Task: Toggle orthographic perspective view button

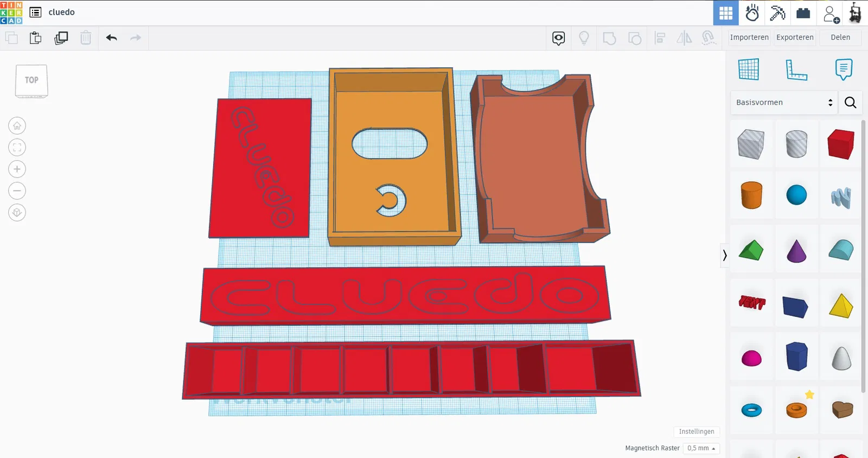Action: click(17, 213)
